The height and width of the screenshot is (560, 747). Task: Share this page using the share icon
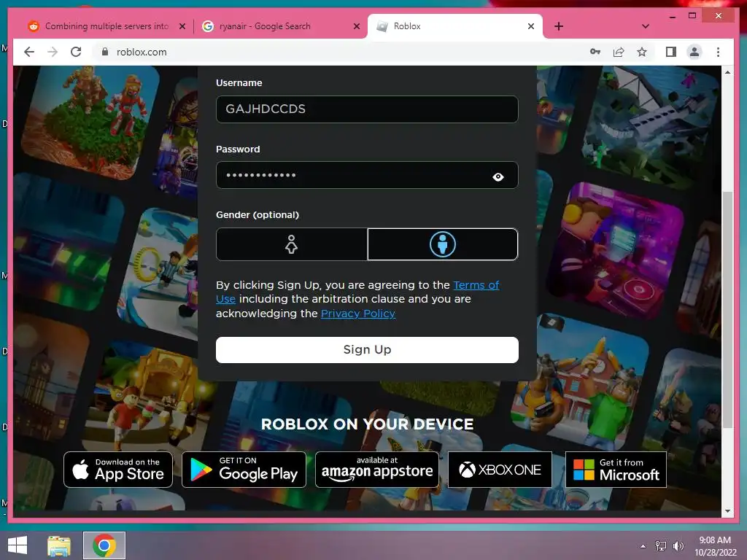[x=619, y=52]
